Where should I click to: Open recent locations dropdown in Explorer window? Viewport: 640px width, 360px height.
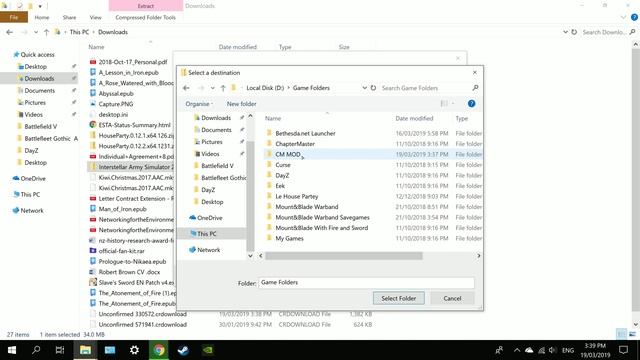coord(36,32)
